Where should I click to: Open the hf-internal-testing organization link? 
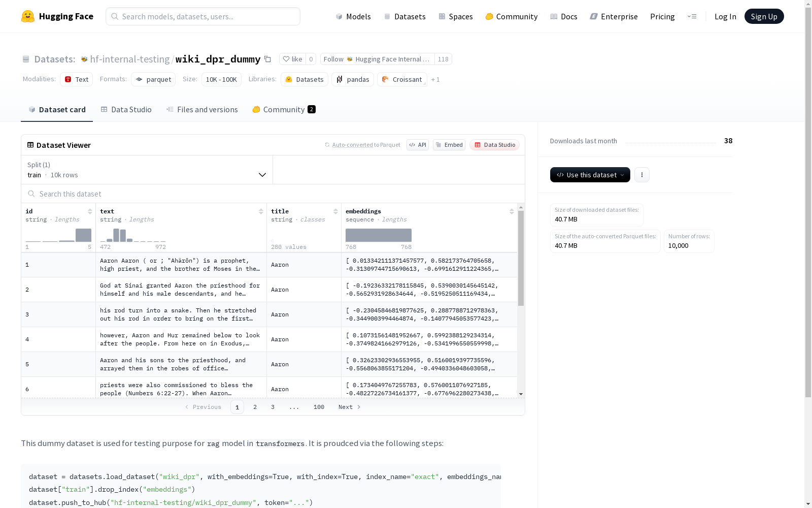[x=130, y=59]
